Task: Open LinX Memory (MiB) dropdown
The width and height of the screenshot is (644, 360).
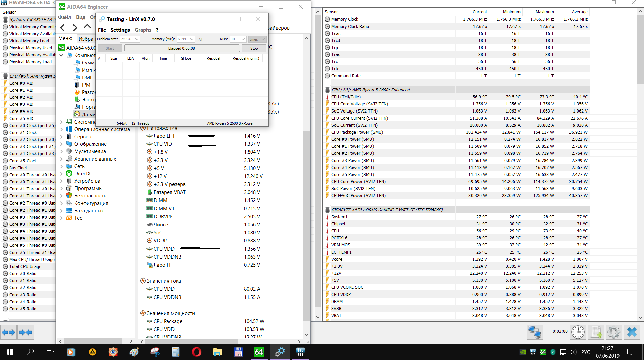Action: [x=192, y=39]
